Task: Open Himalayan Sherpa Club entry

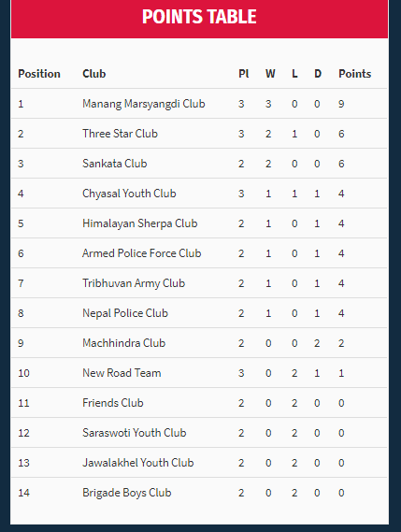Action: [x=140, y=223]
